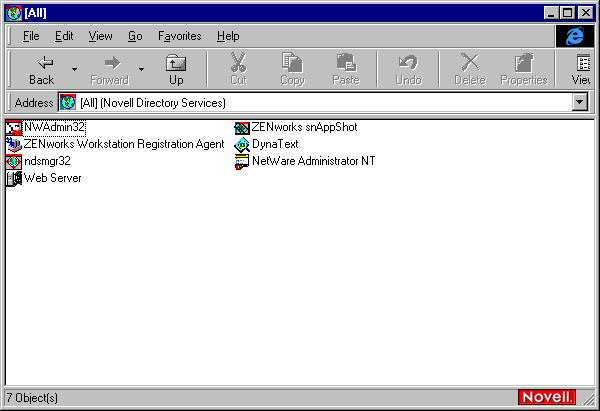The width and height of the screenshot is (600, 411).
Task: Expand the Forward history dropdown arrow
Action: pyautogui.click(x=142, y=70)
